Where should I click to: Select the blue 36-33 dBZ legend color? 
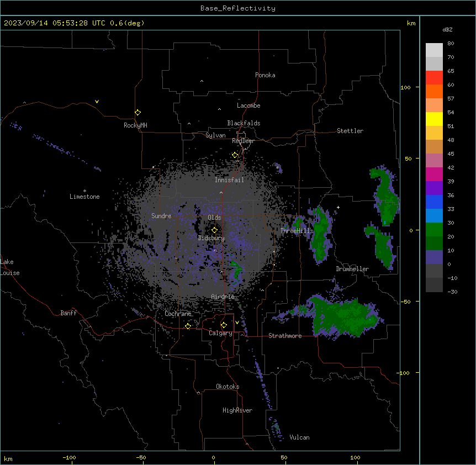(434, 202)
